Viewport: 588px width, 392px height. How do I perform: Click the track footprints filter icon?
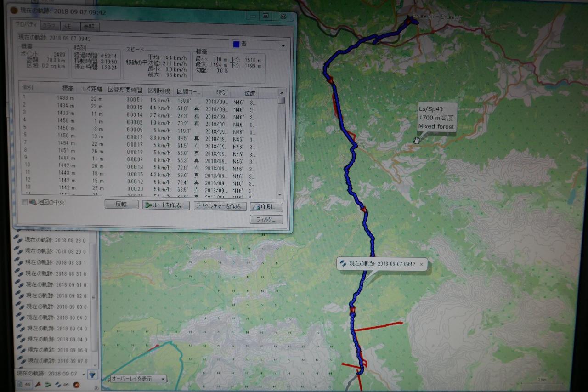(58, 385)
